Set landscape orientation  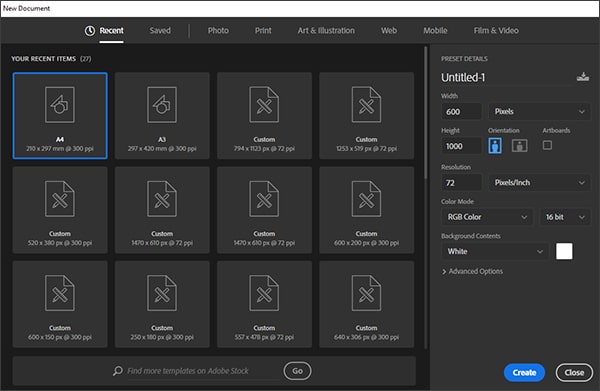tap(519, 145)
